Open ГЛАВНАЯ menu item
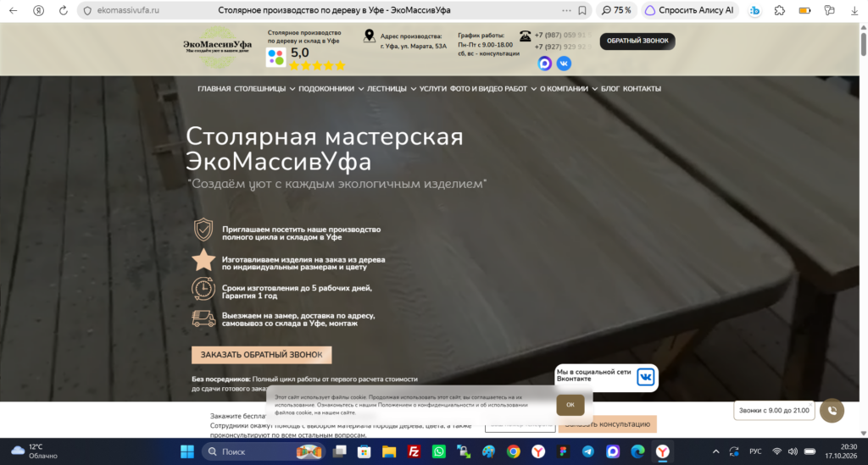This screenshot has width=868, height=465. coord(214,88)
